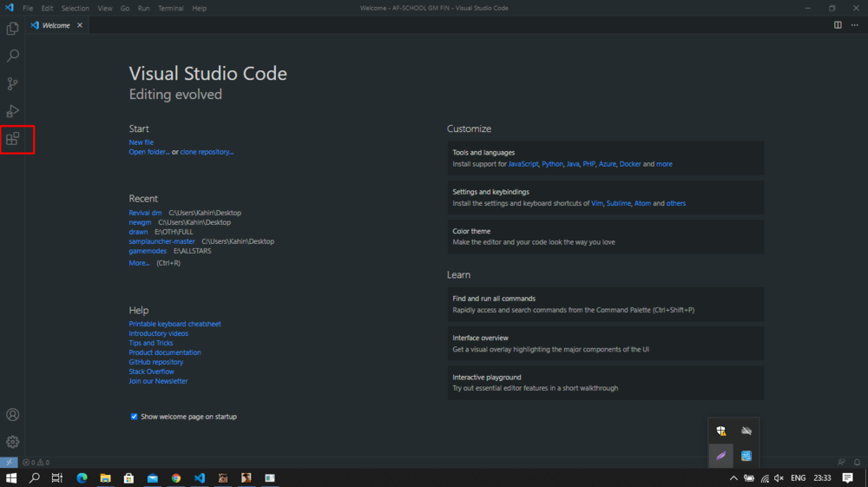Screen dimensions: 868x487
Task: Open the File menu
Action: coord(28,9)
